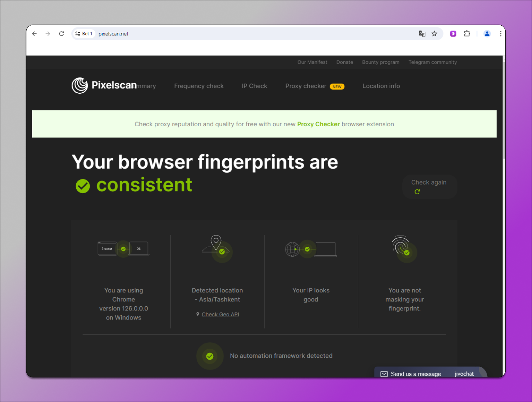Open the purple extension icon in toolbar

click(453, 34)
